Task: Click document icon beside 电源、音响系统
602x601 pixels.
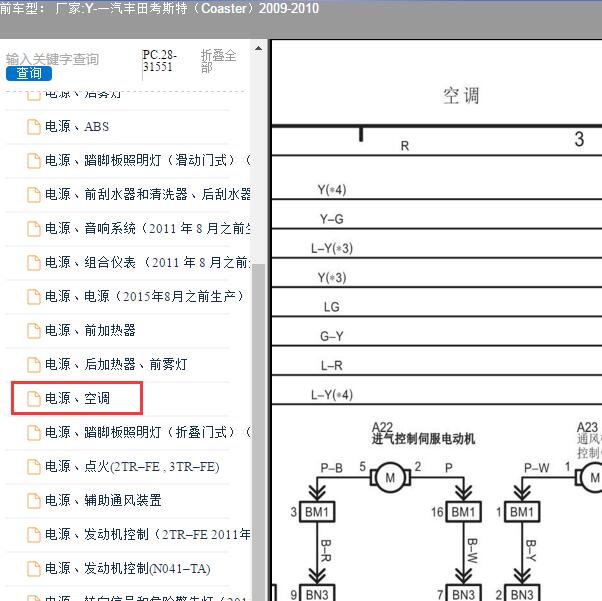Action: (x=34, y=229)
